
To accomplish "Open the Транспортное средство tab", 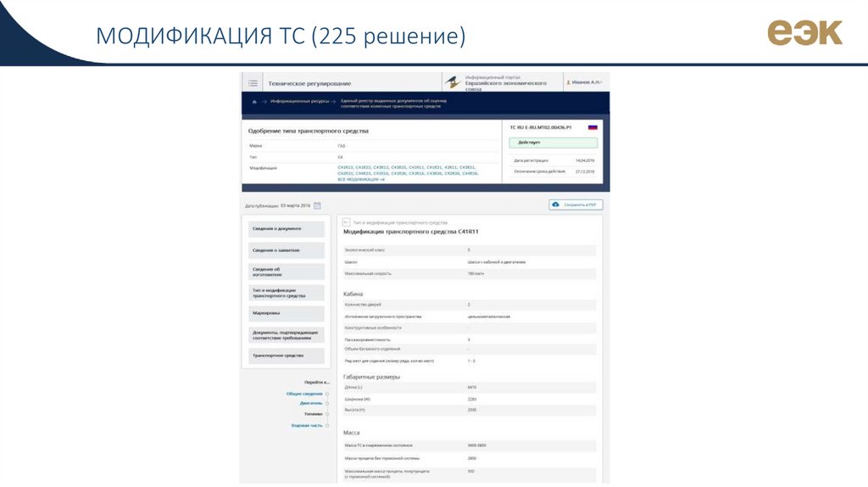I will (287, 355).
